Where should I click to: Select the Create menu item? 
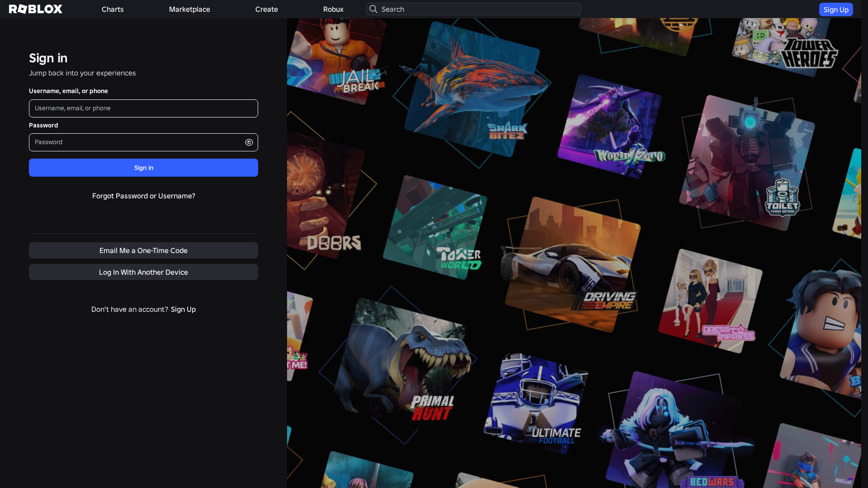[x=266, y=9]
